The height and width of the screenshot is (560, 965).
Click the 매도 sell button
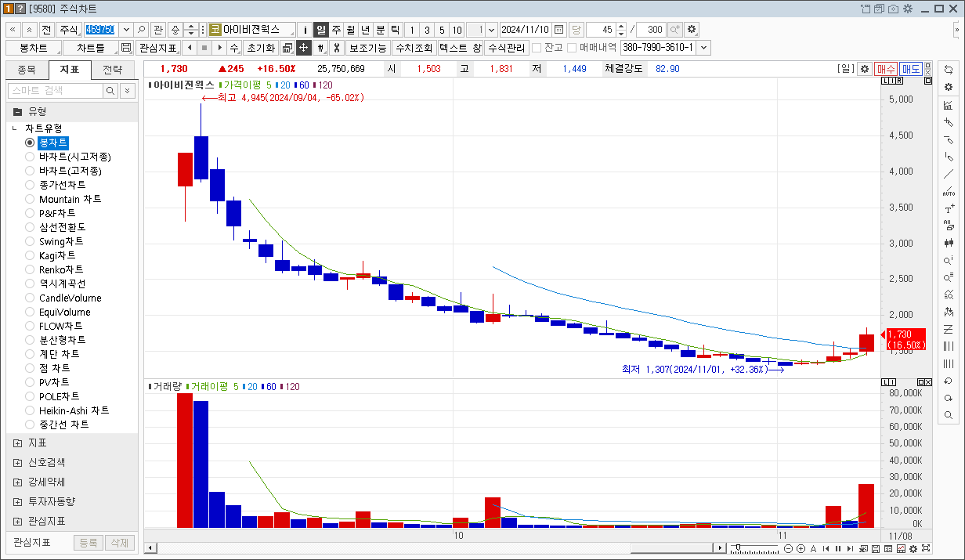tap(911, 69)
